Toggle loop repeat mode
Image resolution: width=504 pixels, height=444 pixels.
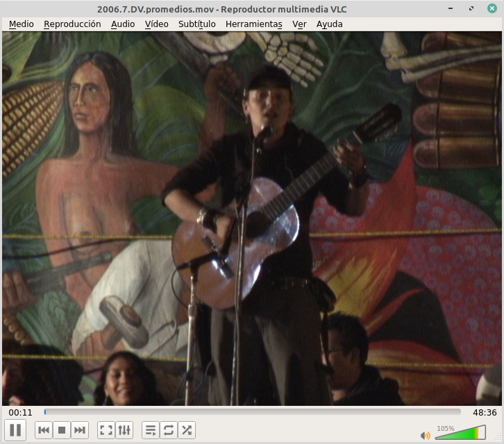[169, 430]
